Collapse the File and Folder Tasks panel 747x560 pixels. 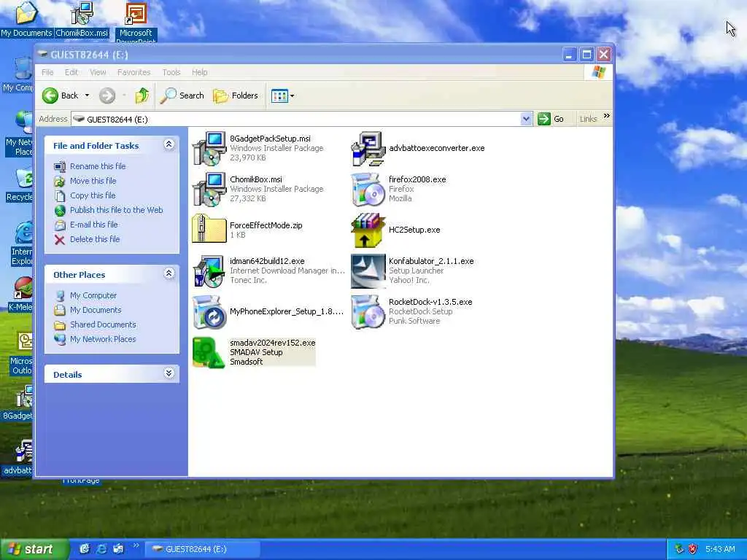(x=169, y=144)
